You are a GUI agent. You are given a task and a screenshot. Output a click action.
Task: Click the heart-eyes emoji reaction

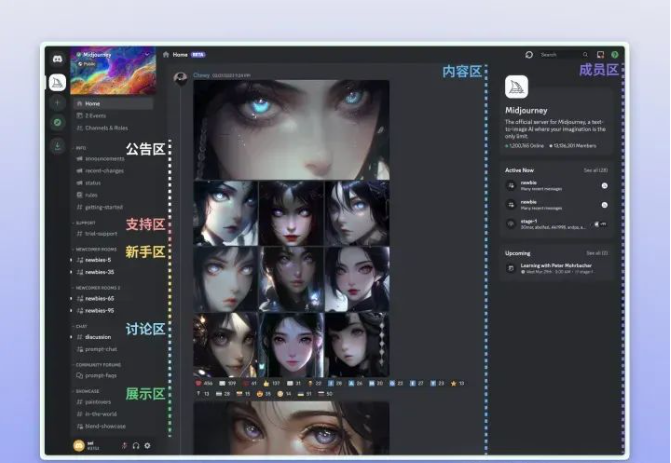click(264, 394)
